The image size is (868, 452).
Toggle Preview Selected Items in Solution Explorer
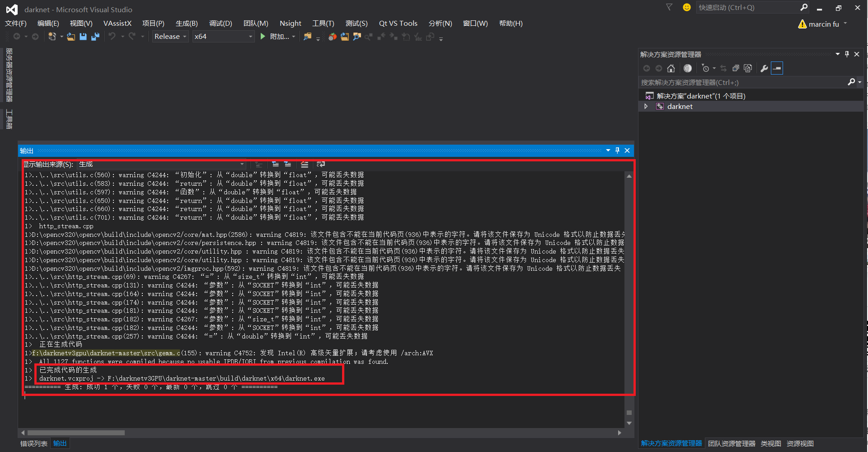click(777, 68)
